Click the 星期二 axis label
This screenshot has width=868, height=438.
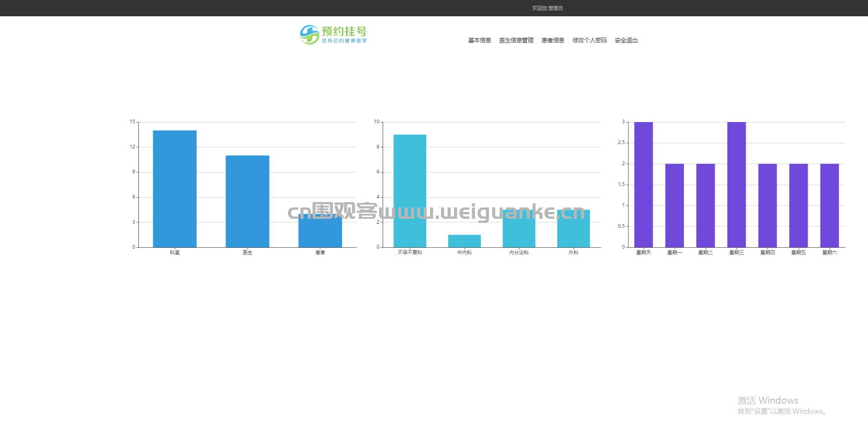click(x=706, y=253)
